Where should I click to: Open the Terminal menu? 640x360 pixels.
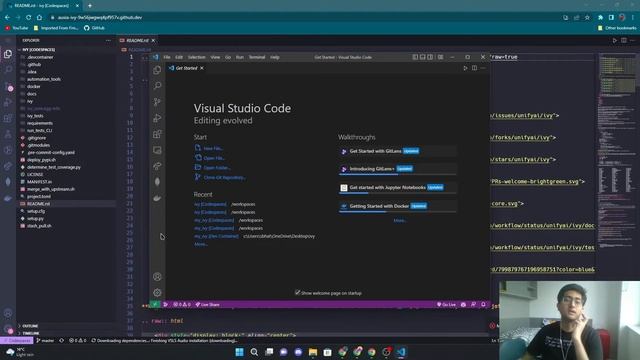tap(257, 57)
